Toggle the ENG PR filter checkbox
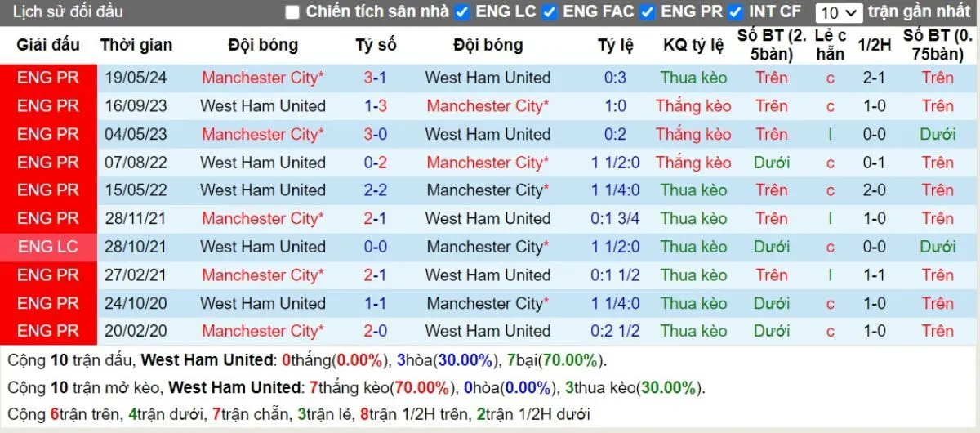 (x=648, y=12)
